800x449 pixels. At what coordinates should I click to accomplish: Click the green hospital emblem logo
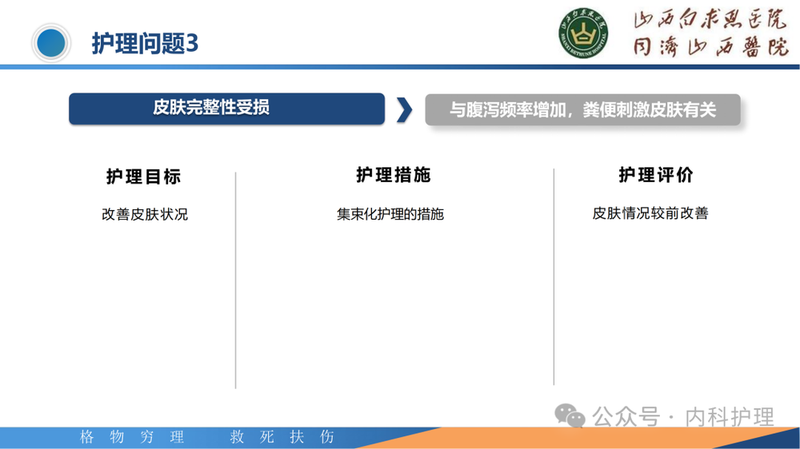tap(583, 33)
